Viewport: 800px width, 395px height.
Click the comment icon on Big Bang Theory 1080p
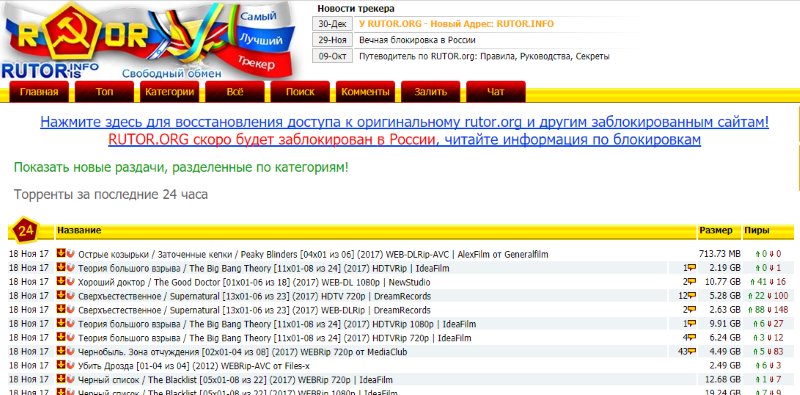692,324
